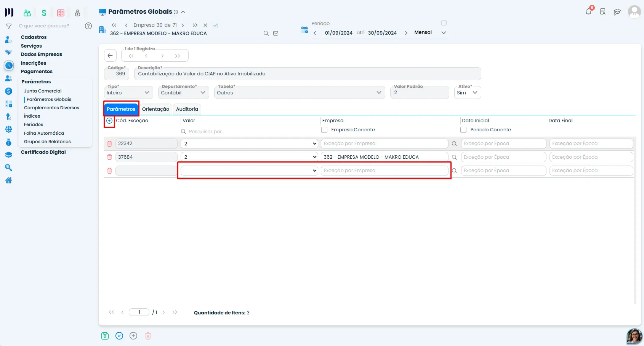Tick the Período Corrente checkbox

tap(463, 130)
